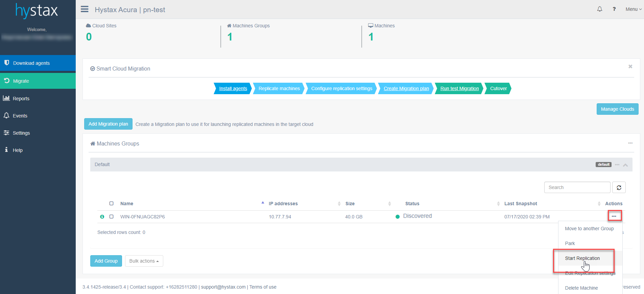Screen dimensions: 644x294
Task: Focus the machines Search field
Action: [577, 187]
